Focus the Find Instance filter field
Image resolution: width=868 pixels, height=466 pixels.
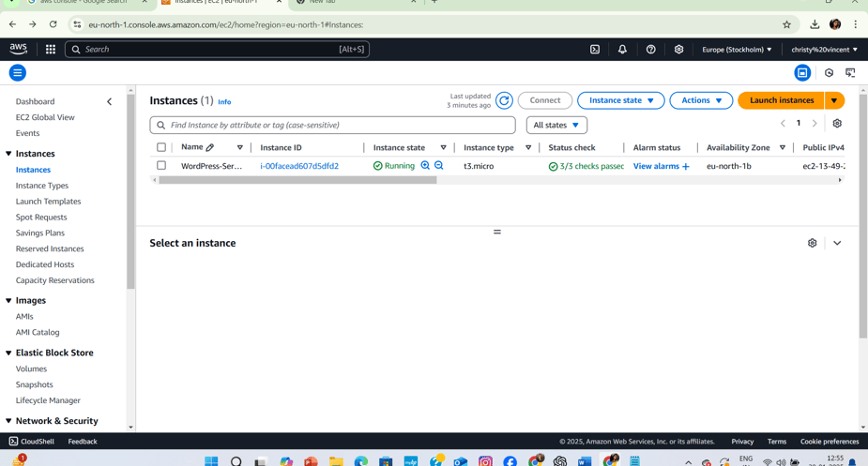tap(333, 125)
